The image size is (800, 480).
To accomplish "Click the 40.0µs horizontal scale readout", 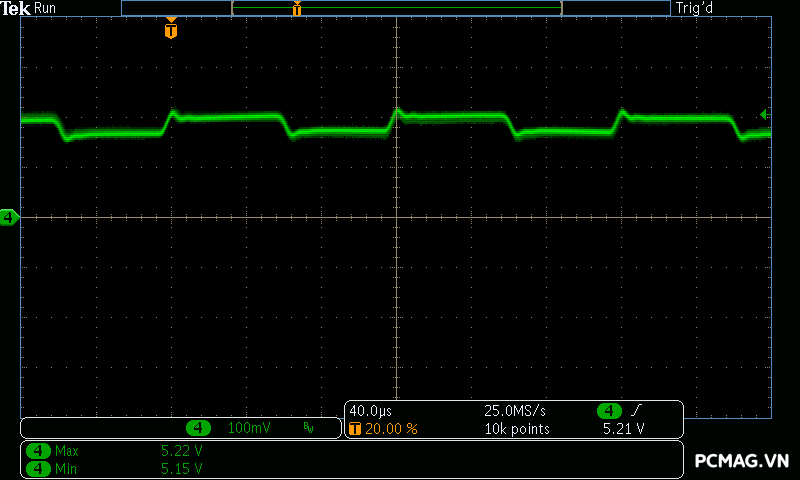I will (371, 411).
